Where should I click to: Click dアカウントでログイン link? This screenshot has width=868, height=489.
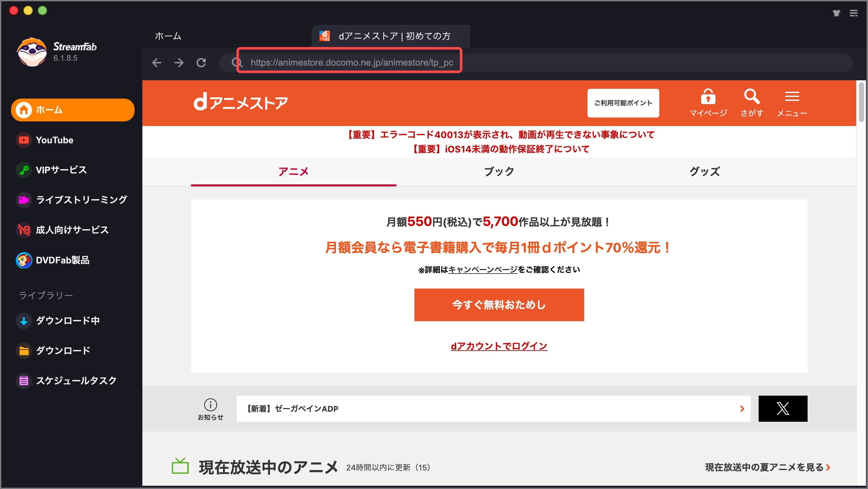(x=499, y=346)
